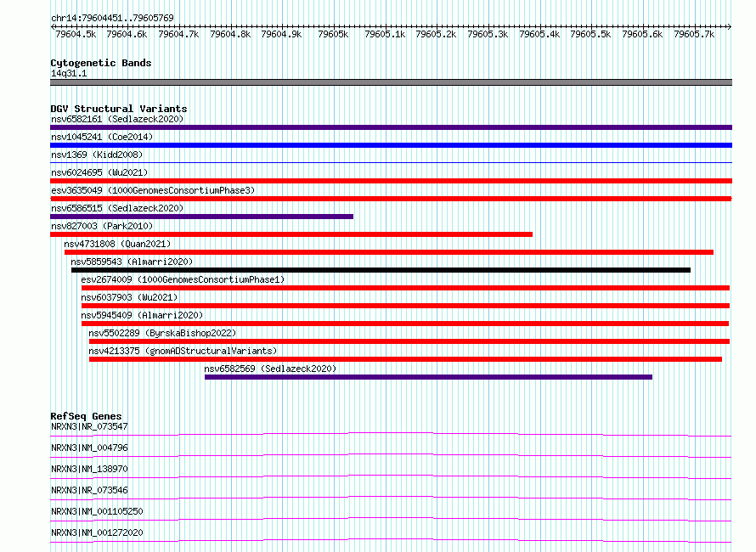Image resolution: width=756 pixels, height=552 pixels.
Task: Click the chr14:79604451..79605769 coordinate label
Action: 112,18
